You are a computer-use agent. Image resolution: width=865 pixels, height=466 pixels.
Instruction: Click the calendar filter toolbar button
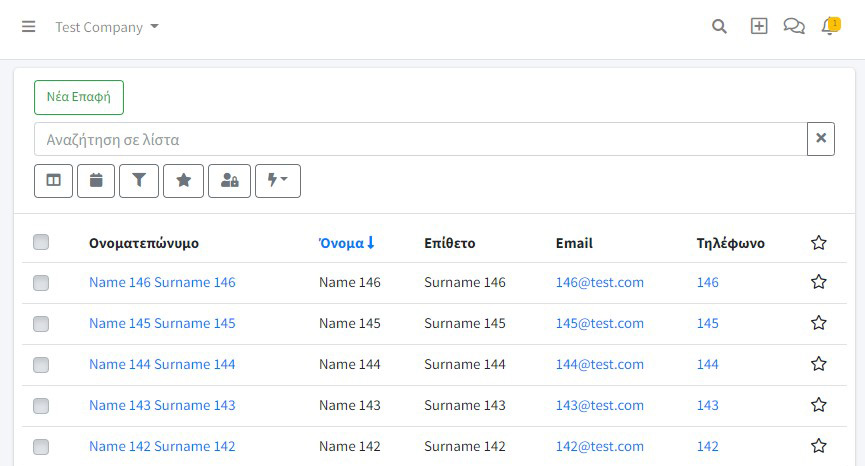96,181
